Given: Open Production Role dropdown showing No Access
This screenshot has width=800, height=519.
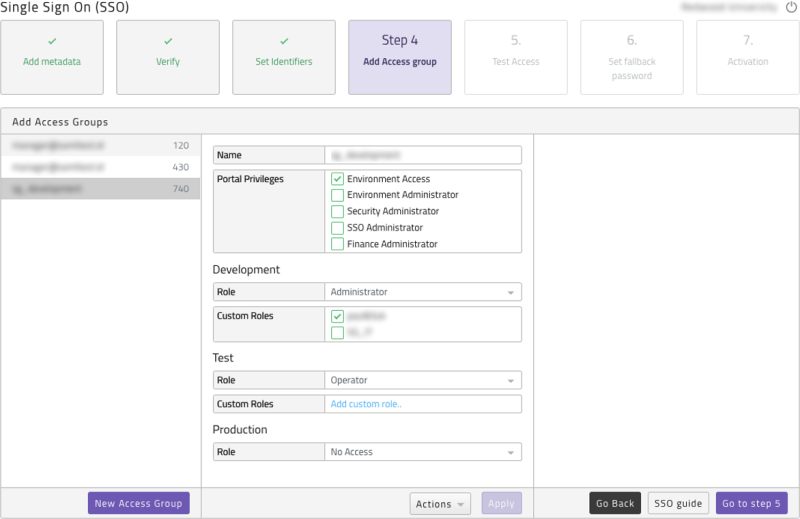Looking at the screenshot, I should 423,452.
